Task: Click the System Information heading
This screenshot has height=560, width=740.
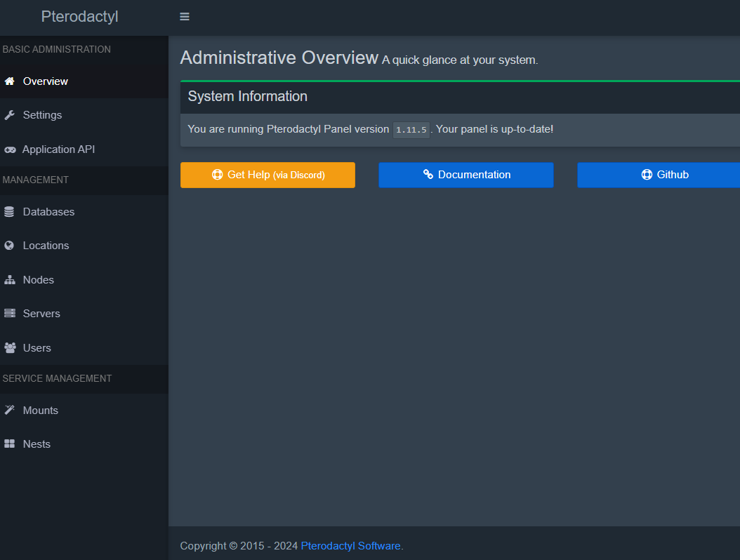Action: (x=247, y=96)
